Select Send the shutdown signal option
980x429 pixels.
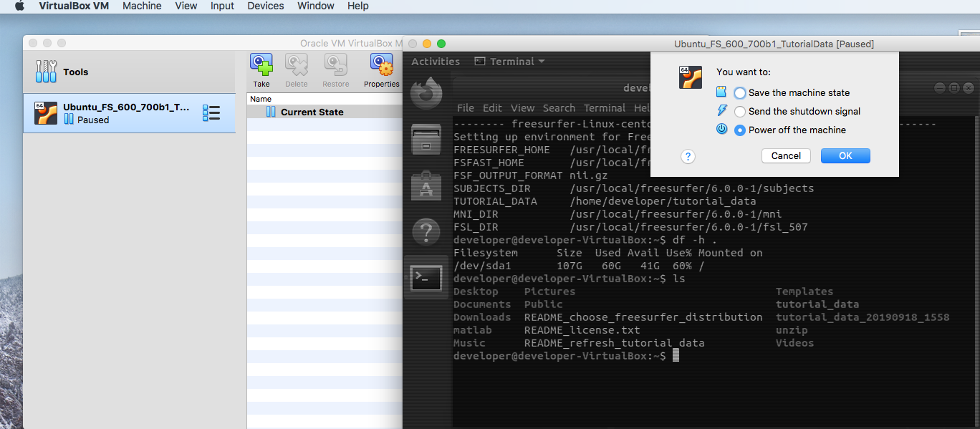(740, 112)
